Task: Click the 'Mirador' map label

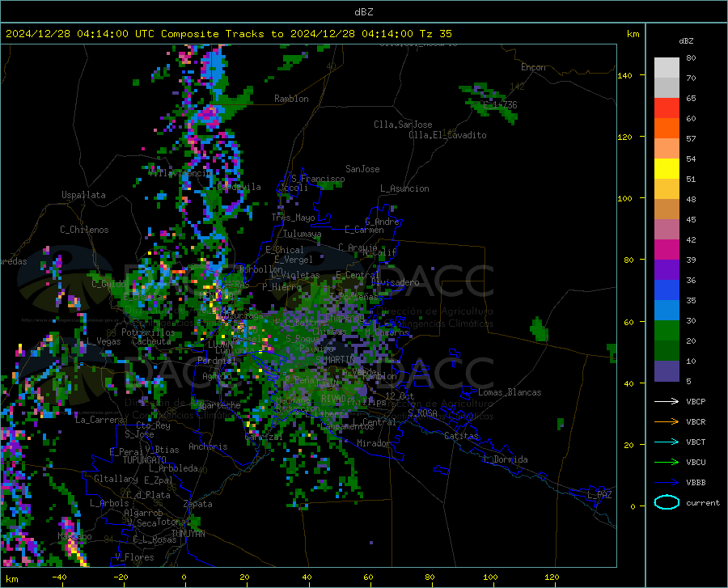Action: click(374, 443)
